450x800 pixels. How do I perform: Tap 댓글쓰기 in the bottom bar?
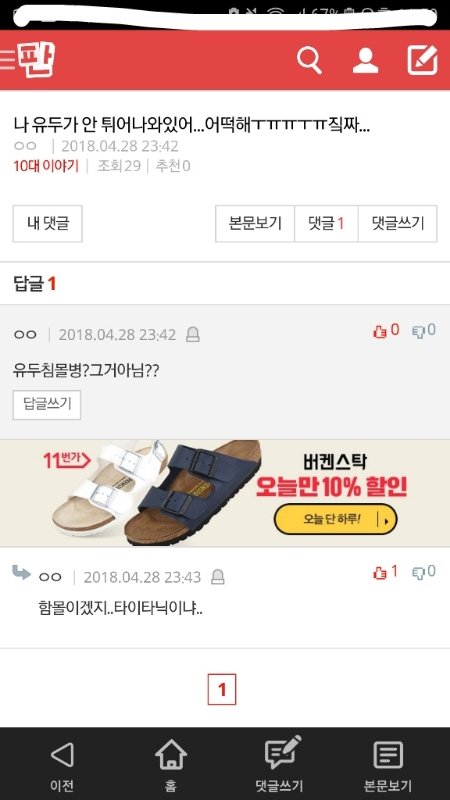280,764
